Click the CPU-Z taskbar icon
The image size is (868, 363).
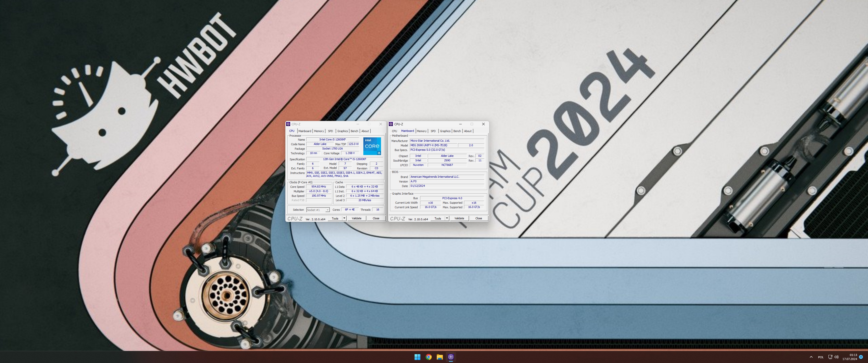451,357
